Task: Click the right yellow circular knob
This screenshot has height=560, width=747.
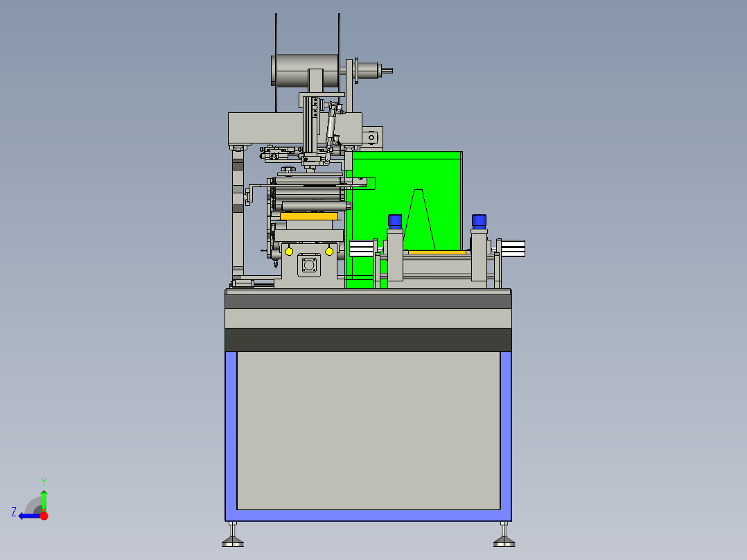Action: [x=328, y=252]
